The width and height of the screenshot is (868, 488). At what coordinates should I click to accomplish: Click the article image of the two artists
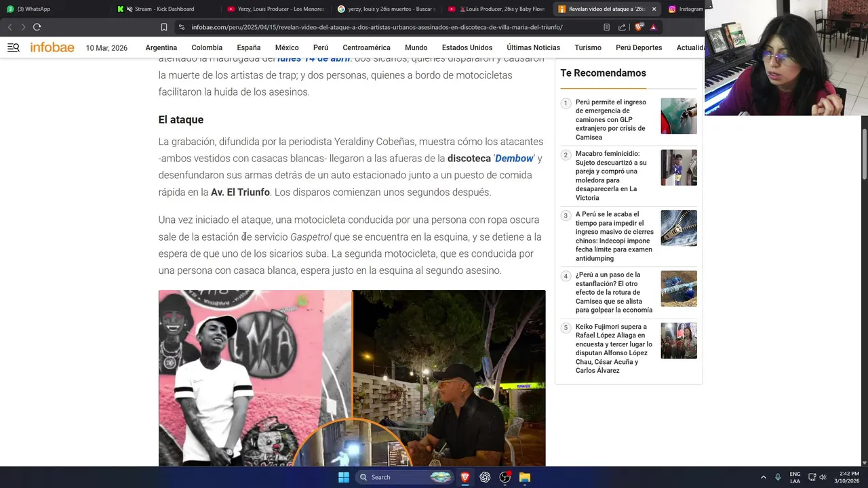tap(352, 378)
